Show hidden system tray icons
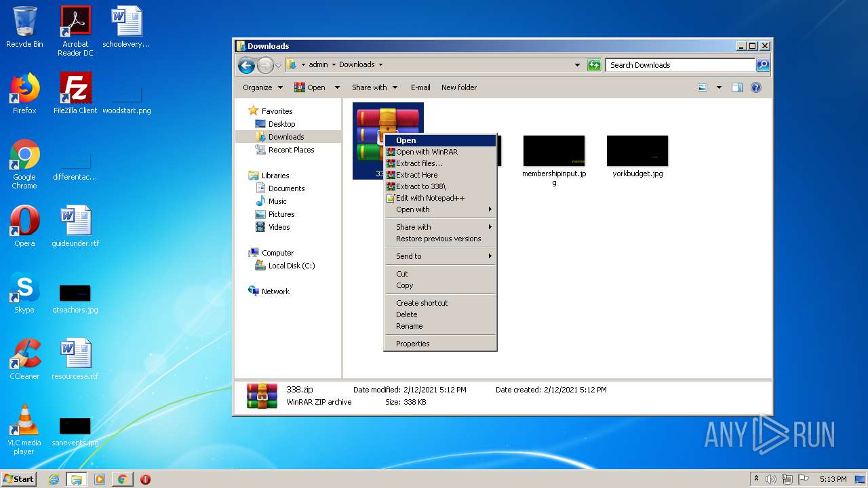Image resolution: width=868 pixels, height=488 pixels. point(756,479)
